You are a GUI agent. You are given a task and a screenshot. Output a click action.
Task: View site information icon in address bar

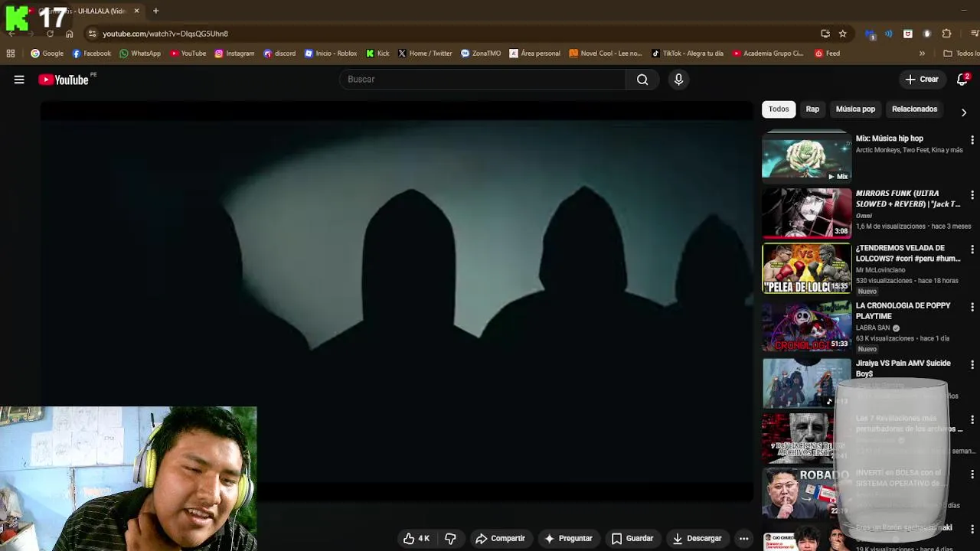pos(92,34)
